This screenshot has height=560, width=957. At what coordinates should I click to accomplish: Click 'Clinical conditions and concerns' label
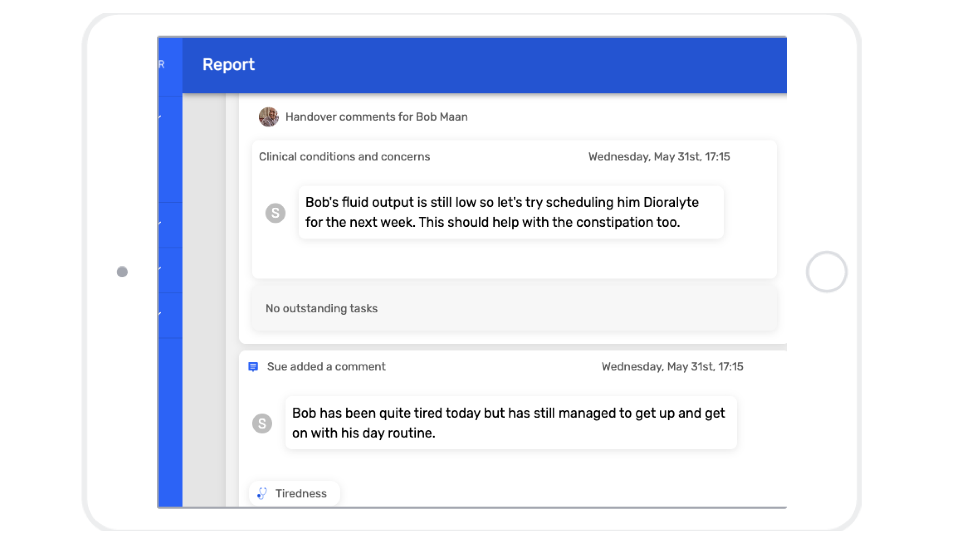pos(344,157)
